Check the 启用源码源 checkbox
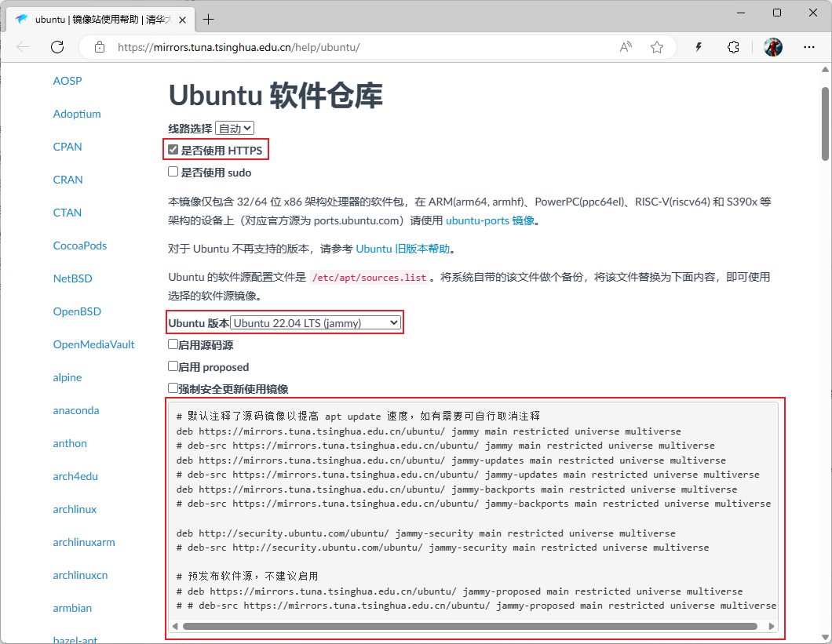 (x=173, y=344)
